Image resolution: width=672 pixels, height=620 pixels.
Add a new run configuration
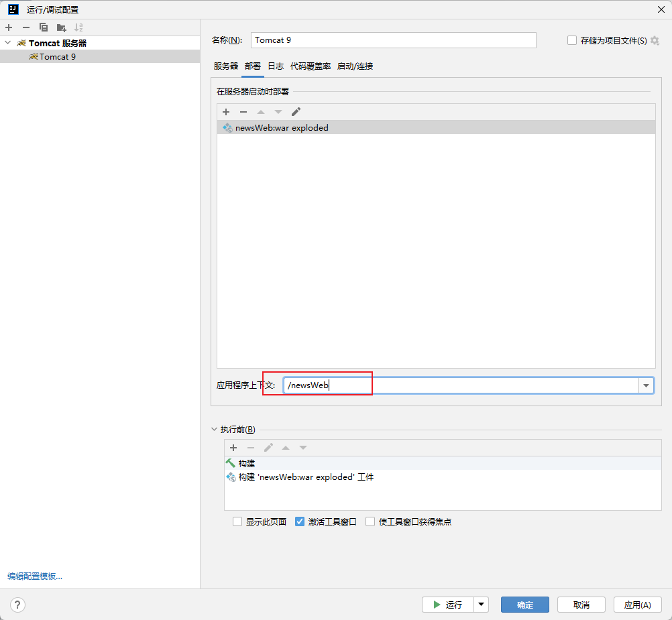pyautogui.click(x=9, y=27)
